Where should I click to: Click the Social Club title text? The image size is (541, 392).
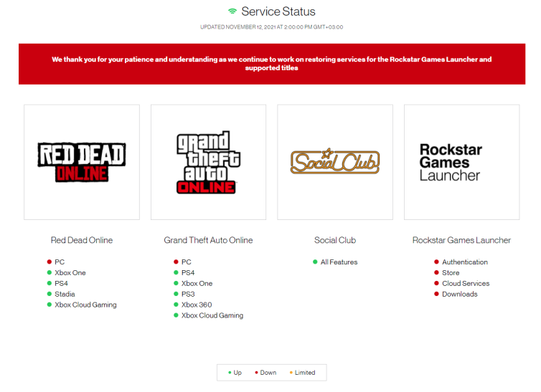(x=335, y=240)
